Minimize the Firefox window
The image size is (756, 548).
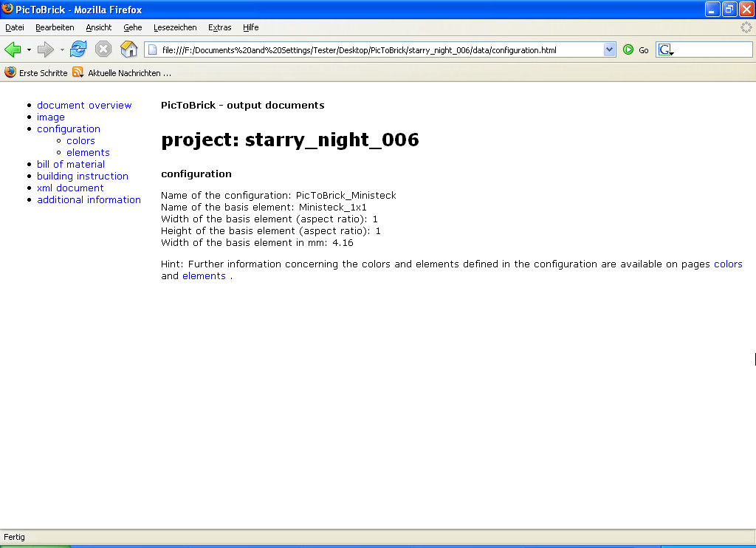pos(712,9)
